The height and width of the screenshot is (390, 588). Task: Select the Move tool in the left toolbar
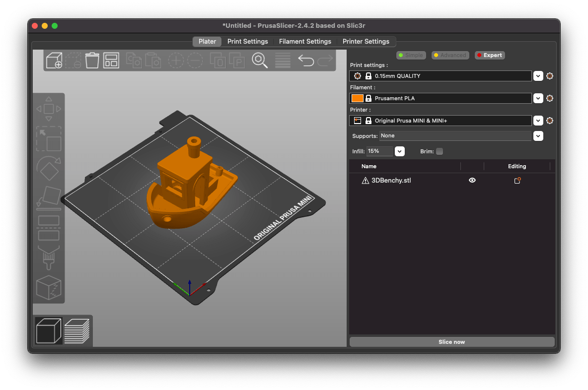(48, 108)
